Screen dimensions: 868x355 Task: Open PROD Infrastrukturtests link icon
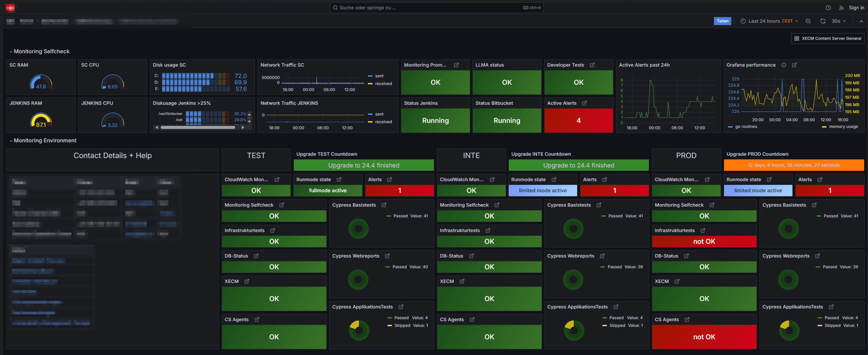[x=703, y=230]
